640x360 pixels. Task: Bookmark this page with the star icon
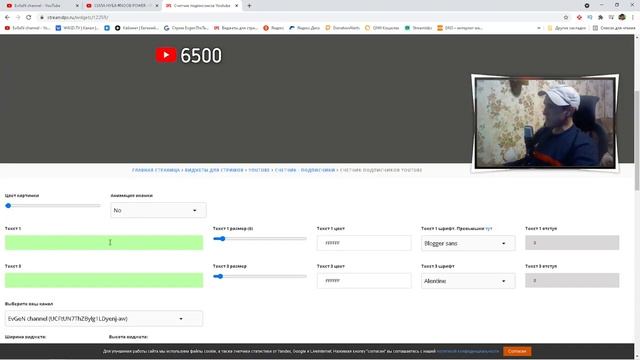click(x=566, y=18)
